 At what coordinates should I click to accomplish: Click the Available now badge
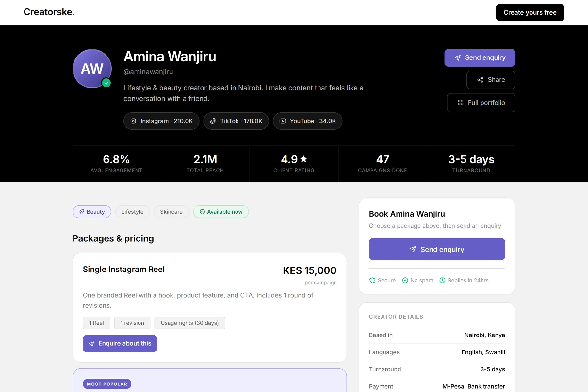[221, 212]
